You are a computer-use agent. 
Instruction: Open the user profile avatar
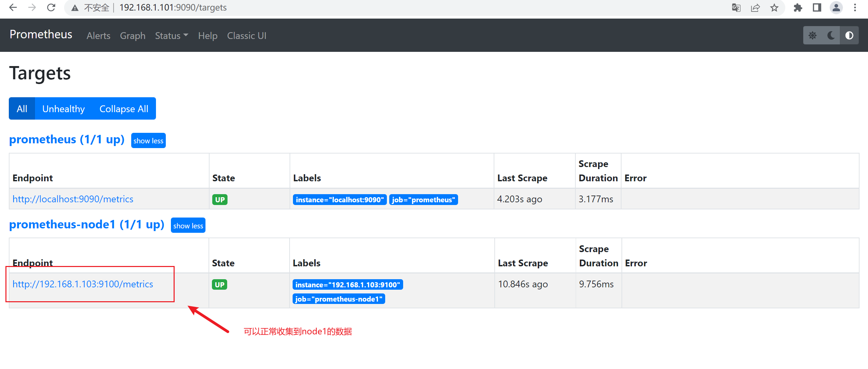pyautogui.click(x=836, y=8)
